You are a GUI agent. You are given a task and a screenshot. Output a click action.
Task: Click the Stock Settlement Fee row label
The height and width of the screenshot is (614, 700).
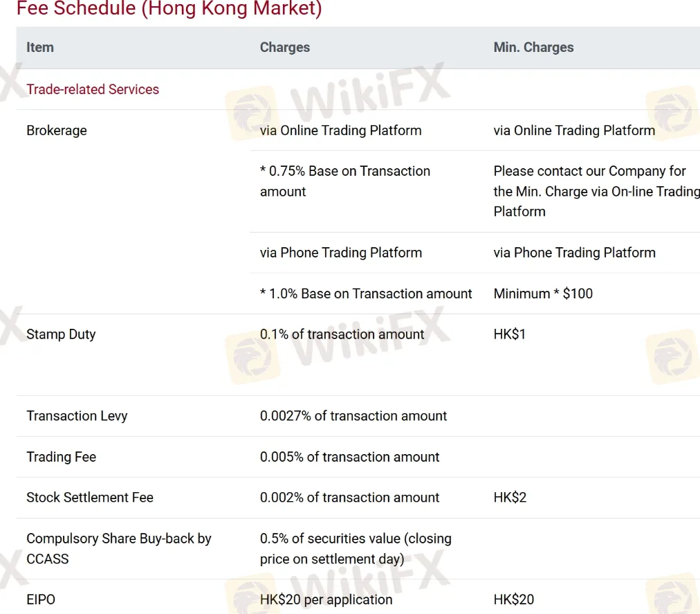90,498
